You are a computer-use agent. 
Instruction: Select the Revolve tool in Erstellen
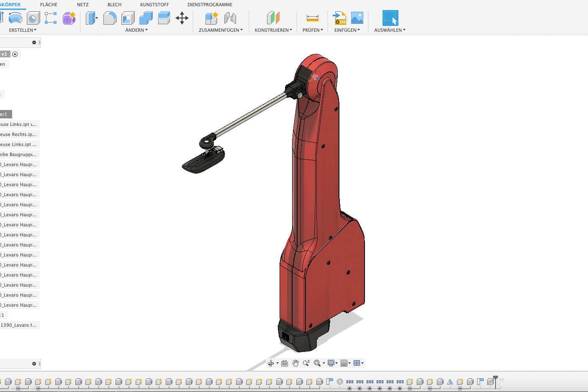point(15,18)
